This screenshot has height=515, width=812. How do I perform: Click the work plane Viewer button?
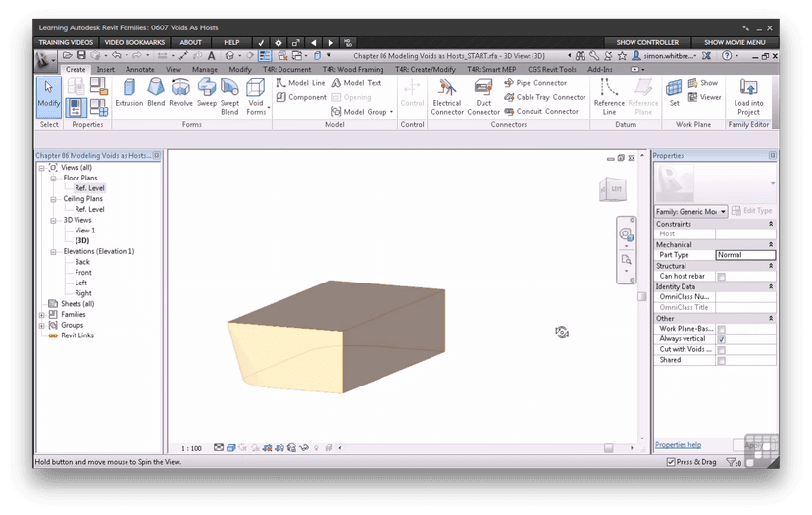coord(704,97)
